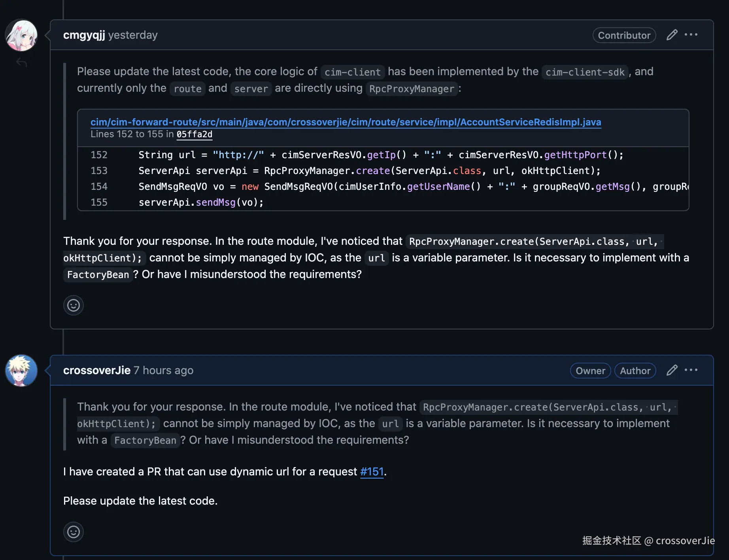Image resolution: width=729 pixels, height=560 pixels.
Task: Click the Owner badge
Action: [590, 371]
